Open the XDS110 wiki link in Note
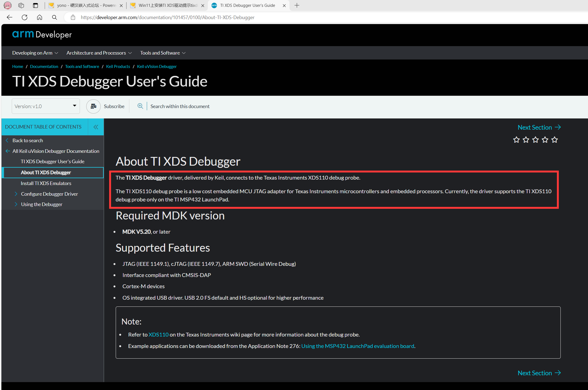This screenshot has width=588, height=390. tap(159, 335)
